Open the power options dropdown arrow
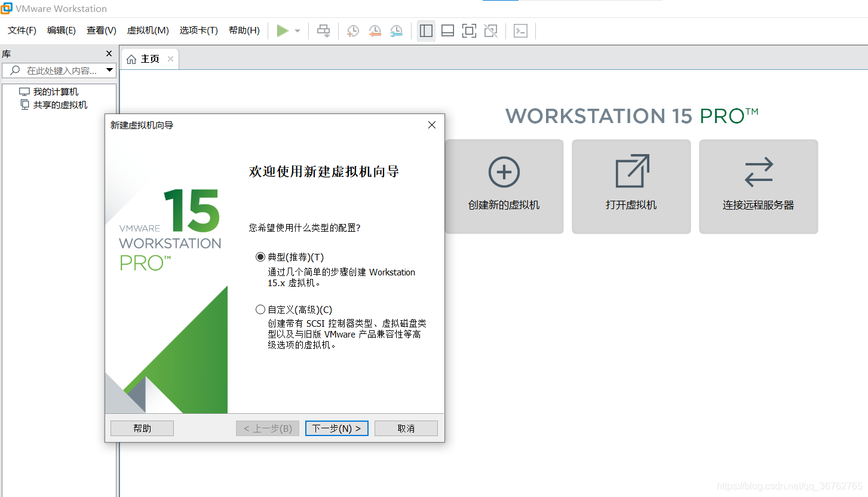This screenshot has height=497, width=868. [x=297, y=31]
